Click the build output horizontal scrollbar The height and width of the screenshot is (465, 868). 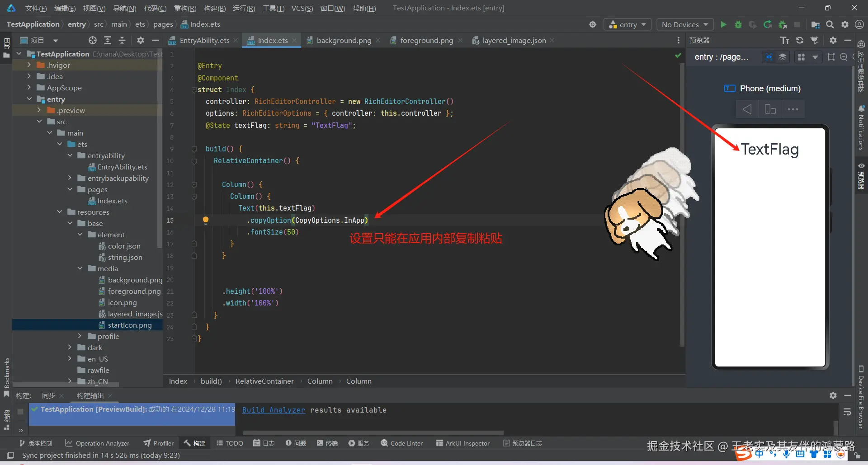point(373,432)
